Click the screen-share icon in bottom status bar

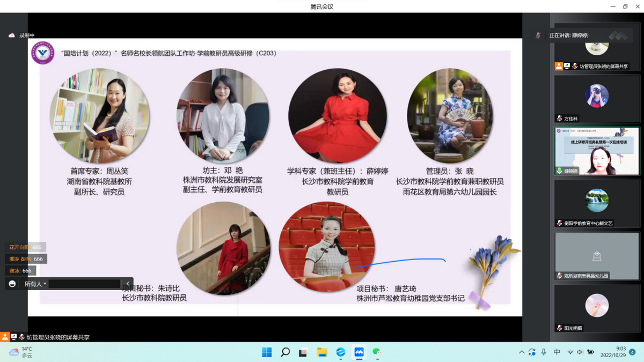(x=14, y=337)
